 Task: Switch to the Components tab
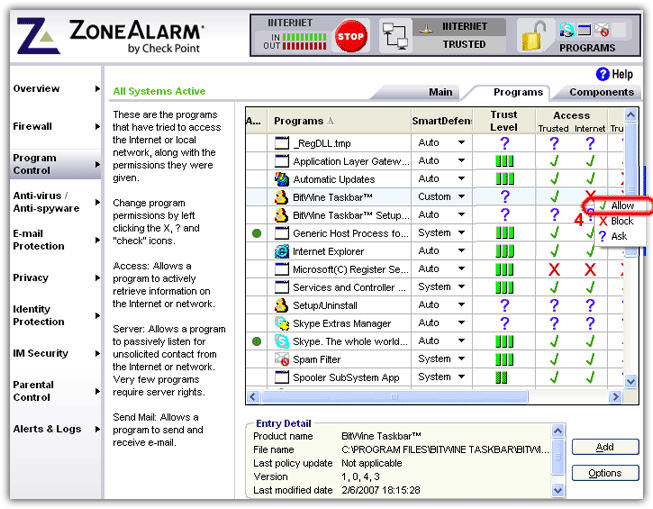(601, 92)
